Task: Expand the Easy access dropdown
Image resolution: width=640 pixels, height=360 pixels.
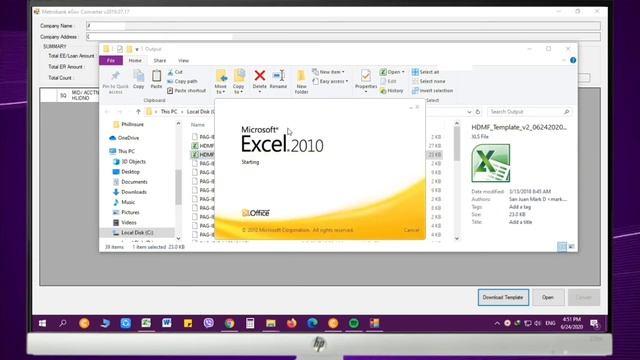Action: 331,81
